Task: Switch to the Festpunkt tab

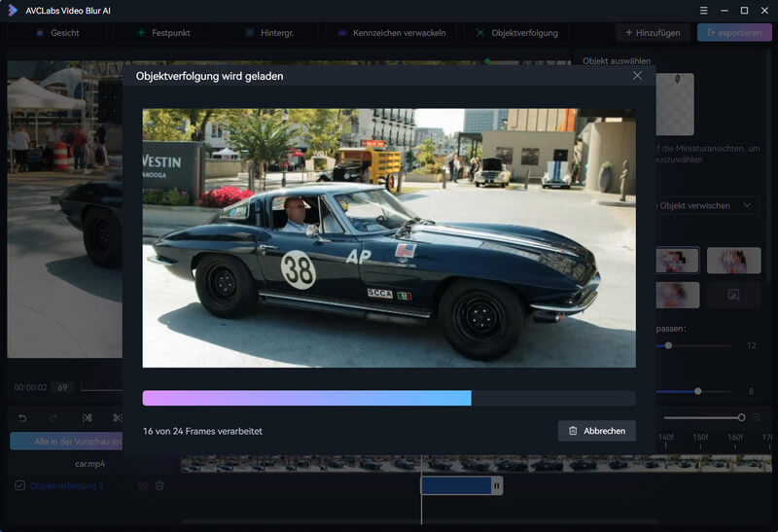Action: (x=163, y=33)
